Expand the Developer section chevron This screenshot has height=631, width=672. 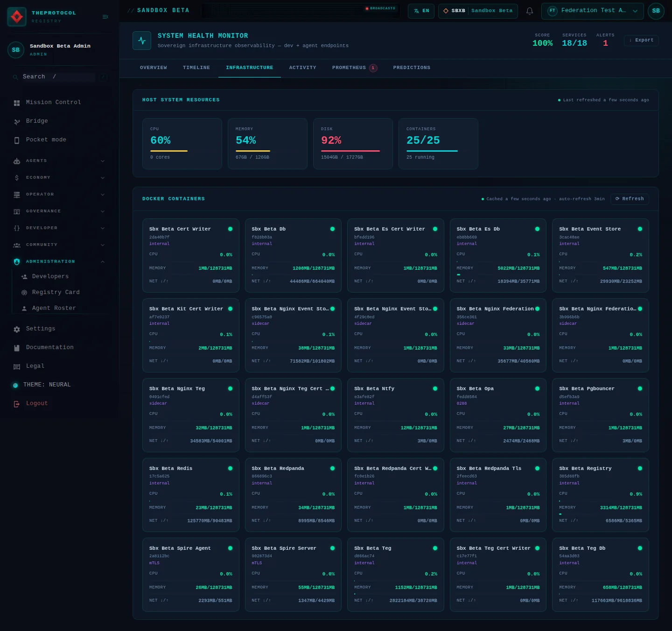click(103, 228)
